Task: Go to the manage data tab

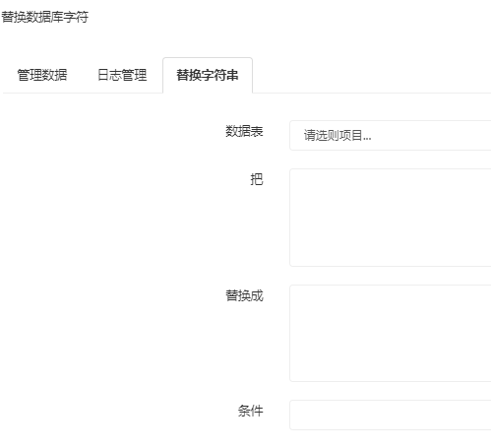Action: (42, 75)
